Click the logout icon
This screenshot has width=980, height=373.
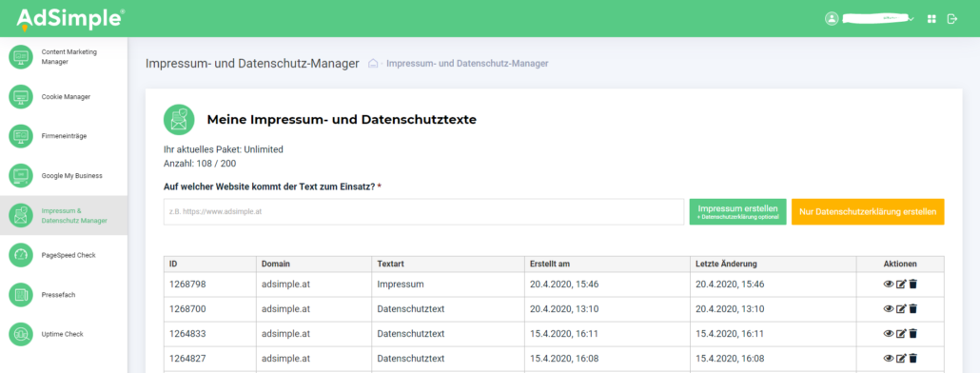click(951, 19)
